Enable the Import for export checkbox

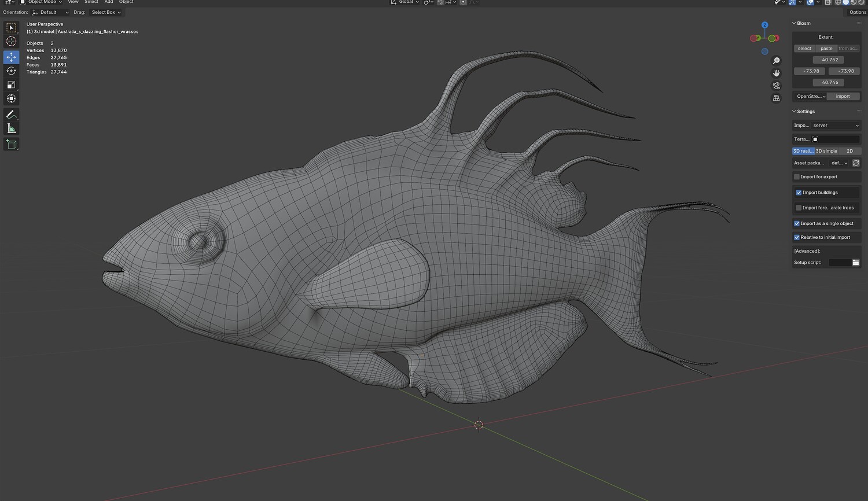[x=797, y=177]
